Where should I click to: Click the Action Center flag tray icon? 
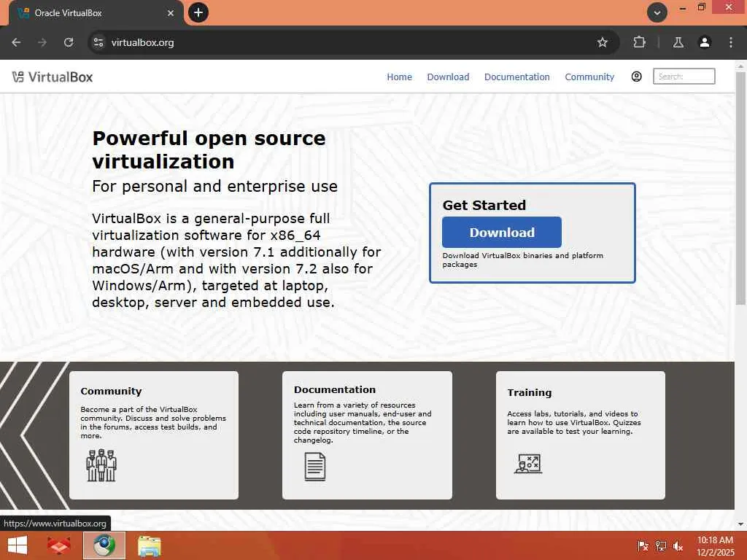point(643,546)
